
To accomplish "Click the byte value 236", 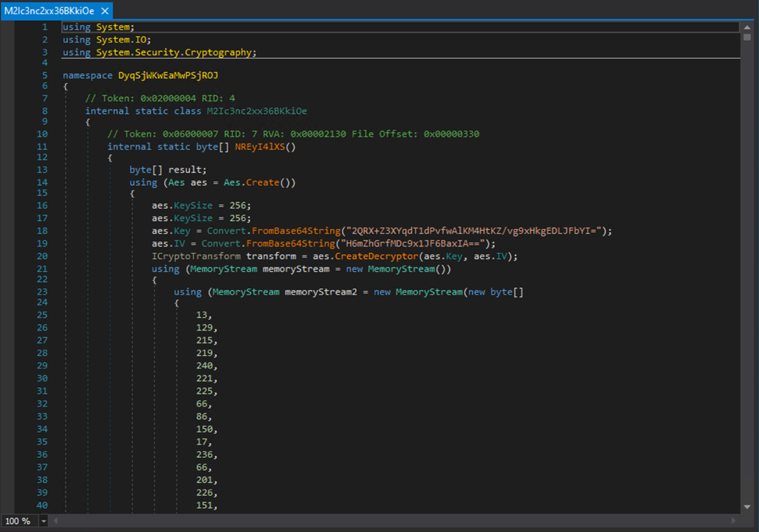I will pos(204,455).
